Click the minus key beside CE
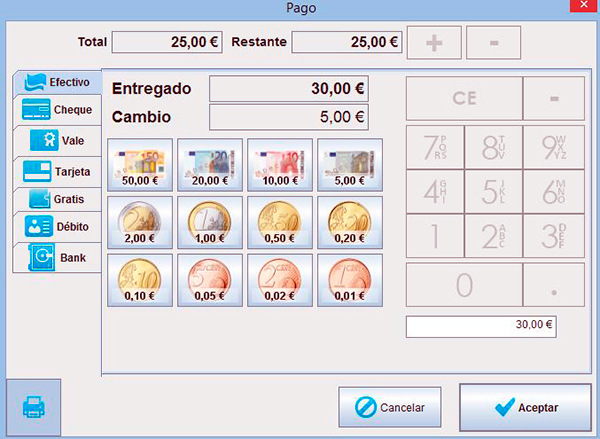The width and height of the screenshot is (600, 439). click(x=554, y=98)
